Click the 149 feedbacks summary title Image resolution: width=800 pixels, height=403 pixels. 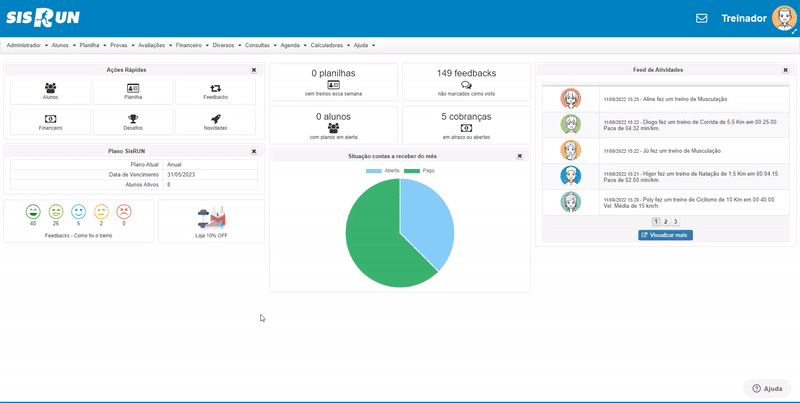(466, 73)
